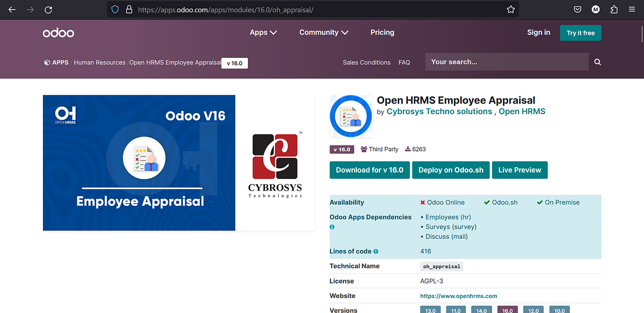Click the info icon beside Odoo Apps Dependencies

coord(332,227)
